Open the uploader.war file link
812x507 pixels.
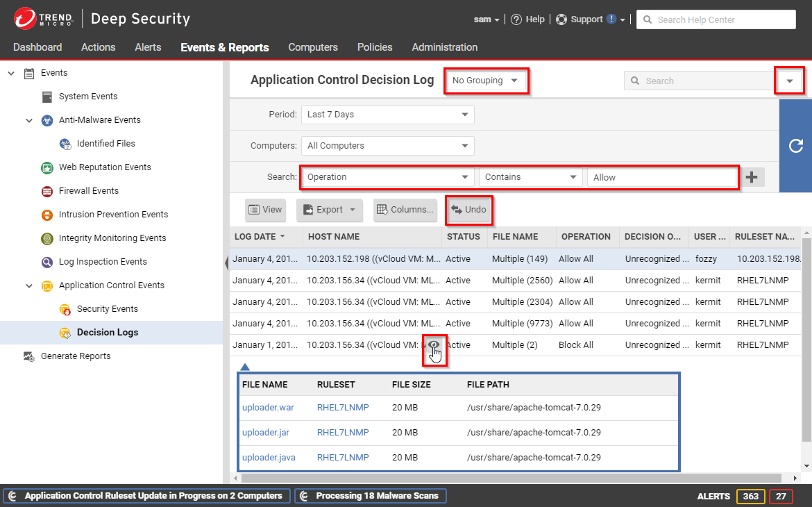click(268, 408)
